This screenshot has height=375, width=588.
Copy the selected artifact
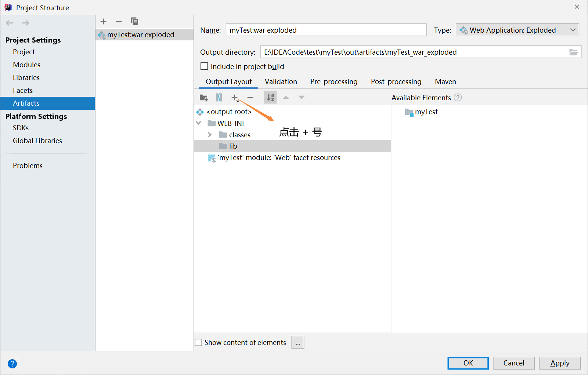[x=134, y=21]
